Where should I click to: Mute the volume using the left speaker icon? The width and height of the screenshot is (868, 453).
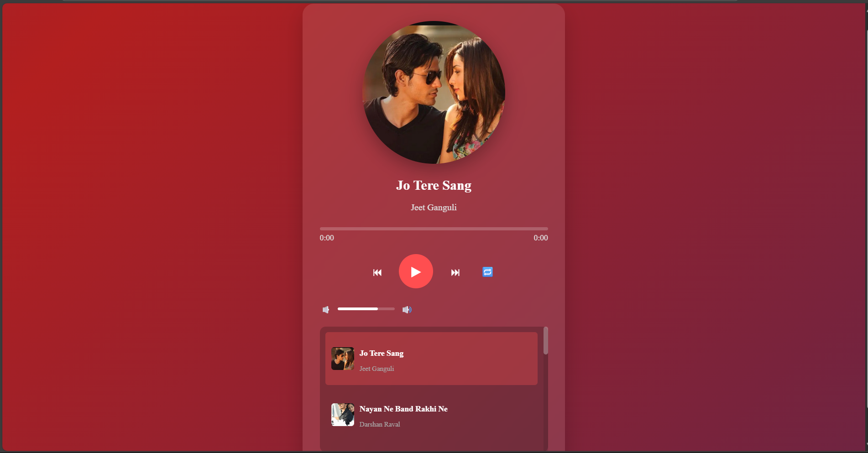coord(326,309)
